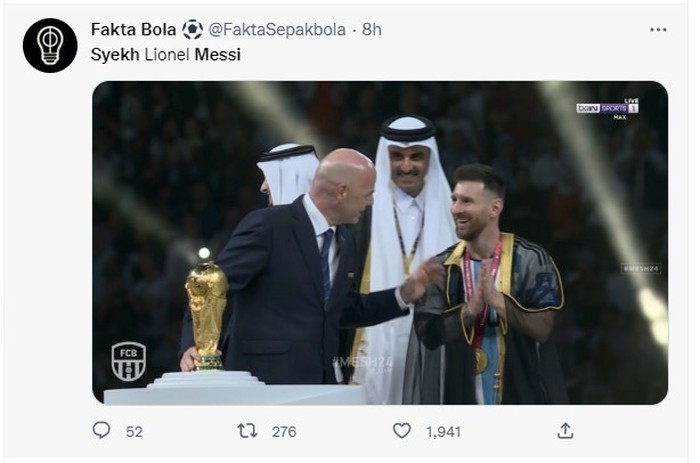Click the beIN Sports logo in the image

601,108
